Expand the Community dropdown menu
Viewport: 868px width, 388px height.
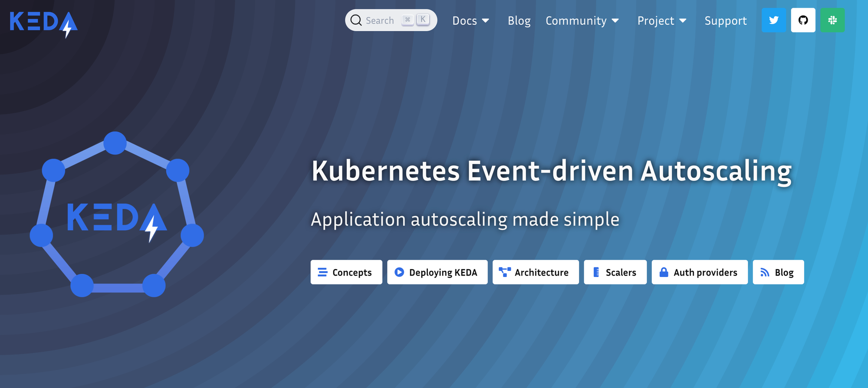(x=582, y=21)
